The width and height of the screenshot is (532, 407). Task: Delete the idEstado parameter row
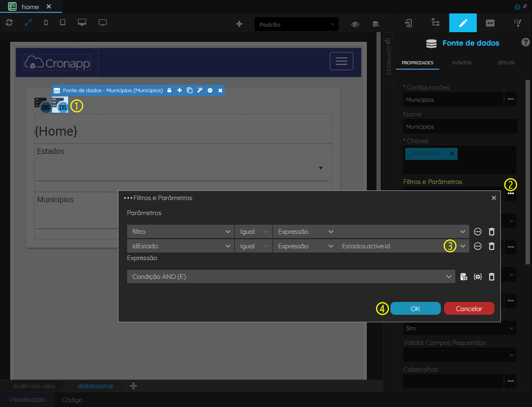click(491, 246)
